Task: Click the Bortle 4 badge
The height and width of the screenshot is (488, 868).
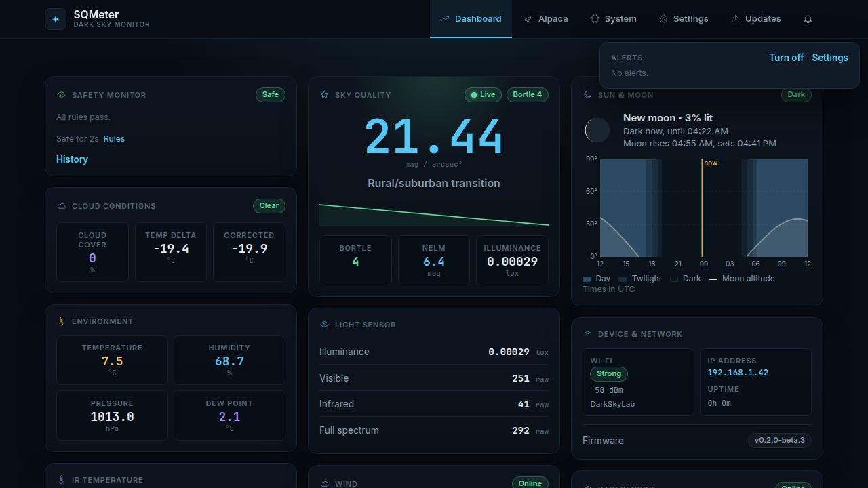Action: point(528,95)
